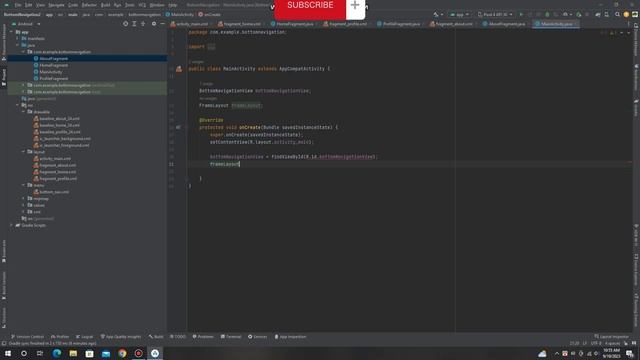Open the Refactor menu

coord(89,5)
